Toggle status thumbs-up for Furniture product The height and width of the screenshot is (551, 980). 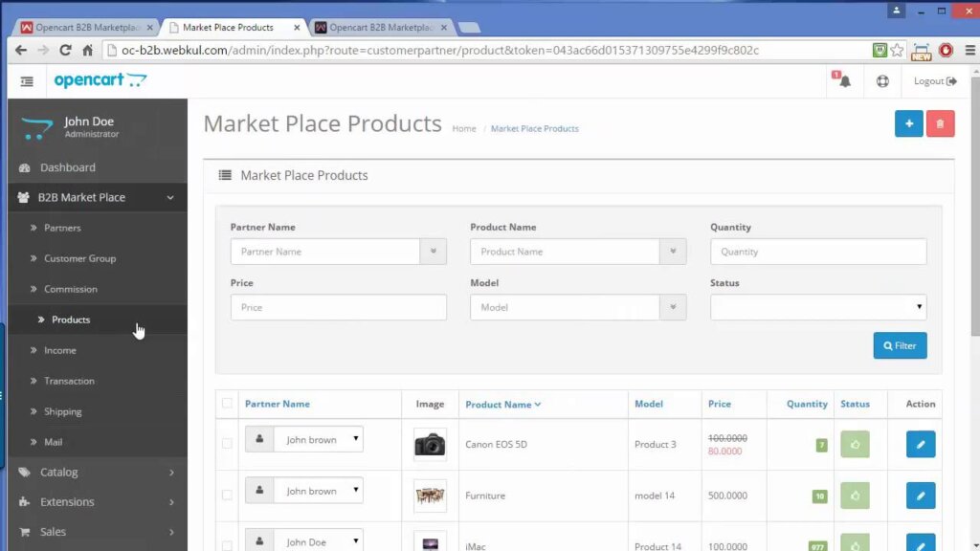coord(855,496)
